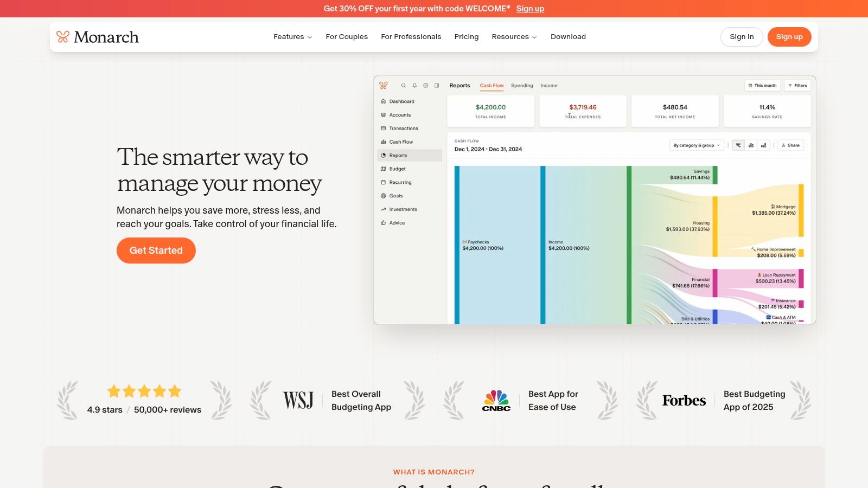Click the orange Monarch icon in app preview
This screenshot has height=488, width=868.
click(x=384, y=86)
